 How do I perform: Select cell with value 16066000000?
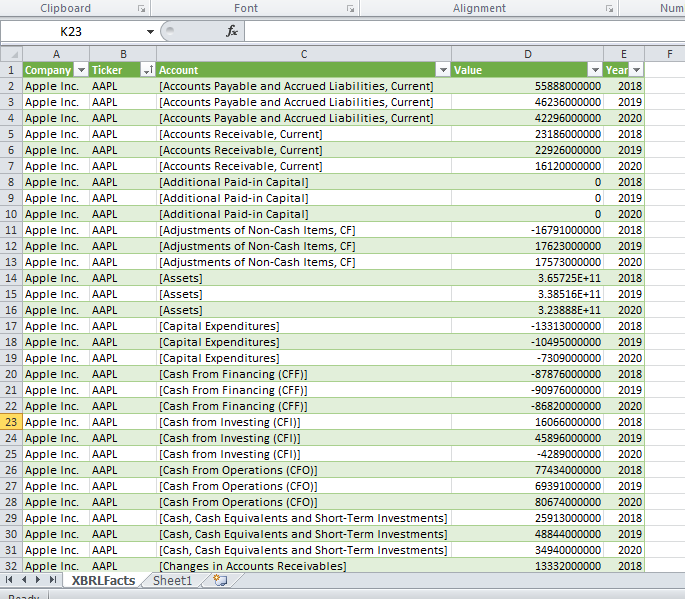[528, 422]
